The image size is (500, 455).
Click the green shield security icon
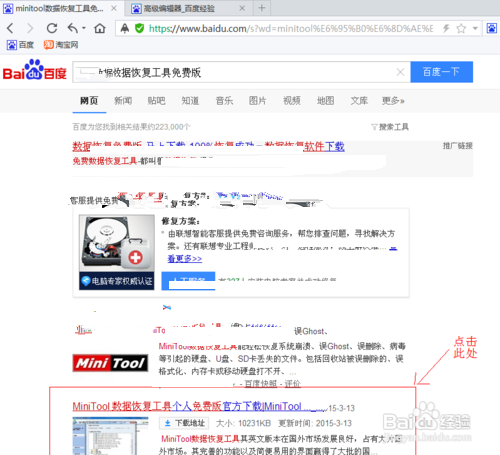point(139,28)
